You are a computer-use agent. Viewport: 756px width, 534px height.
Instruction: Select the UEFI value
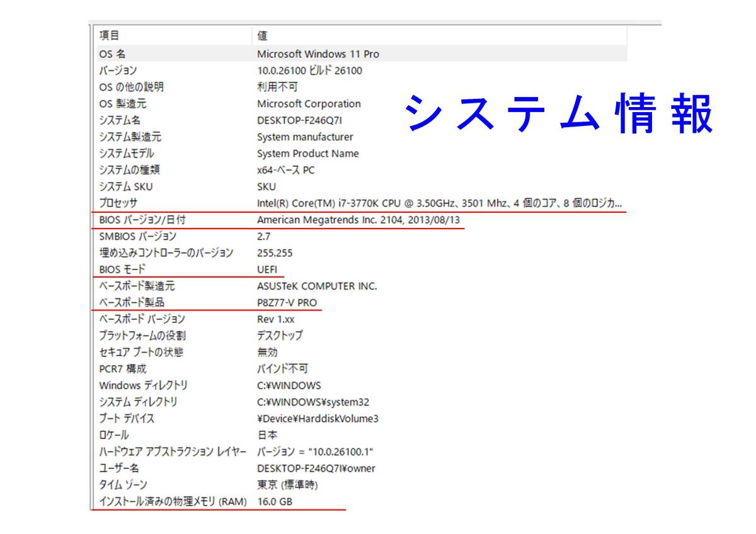pyautogui.click(x=267, y=270)
